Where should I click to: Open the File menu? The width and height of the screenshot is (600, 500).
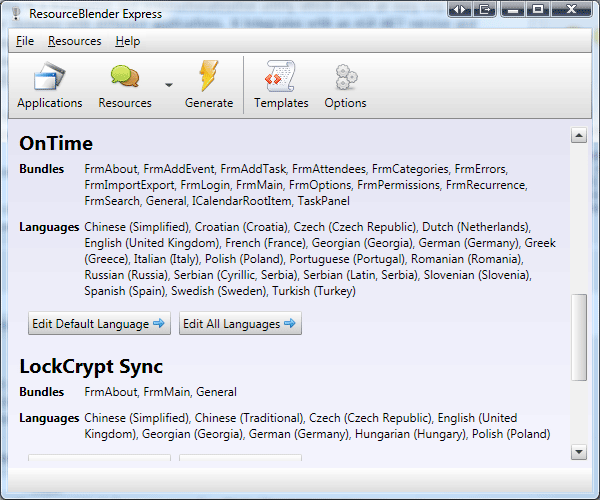click(25, 41)
